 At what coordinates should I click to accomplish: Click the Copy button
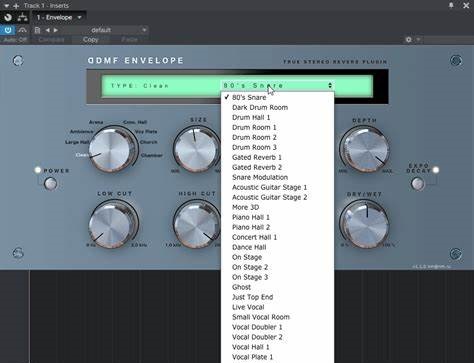click(x=90, y=39)
